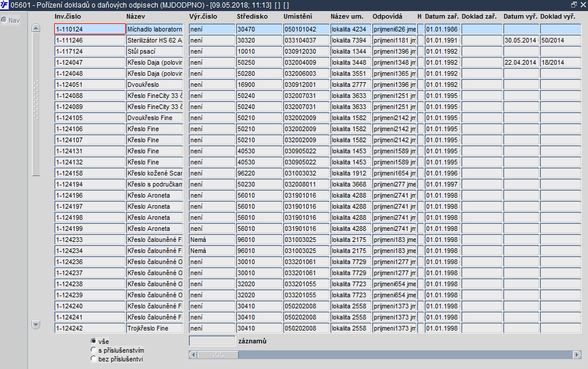Viewport: 588px width, 369px height.
Task: Click Datum vyř. cell 22.04.2014
Action: click(521, 62)
